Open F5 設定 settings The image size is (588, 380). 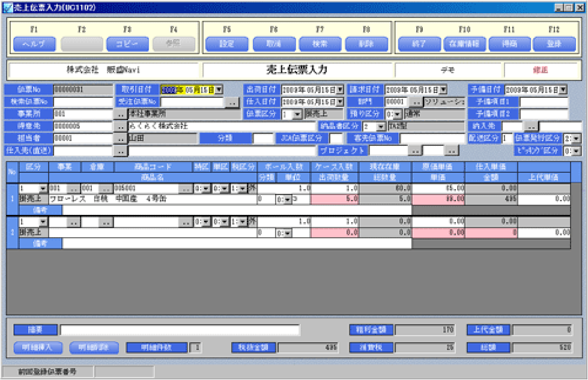pyautogui.click(x=226, y=44)
